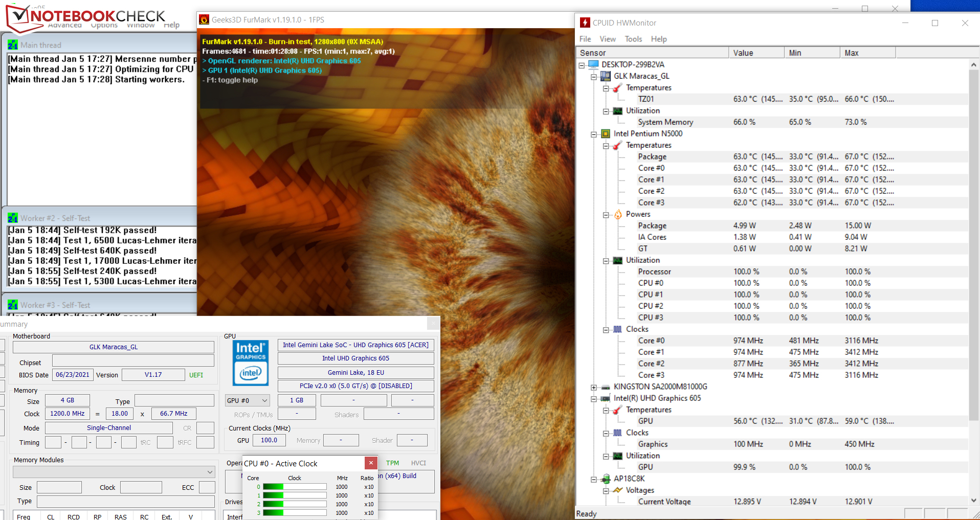Collapse the GLK Maracas_GL node in HWMonitor
The image size is (980, 520).
(x=594, y=77)
